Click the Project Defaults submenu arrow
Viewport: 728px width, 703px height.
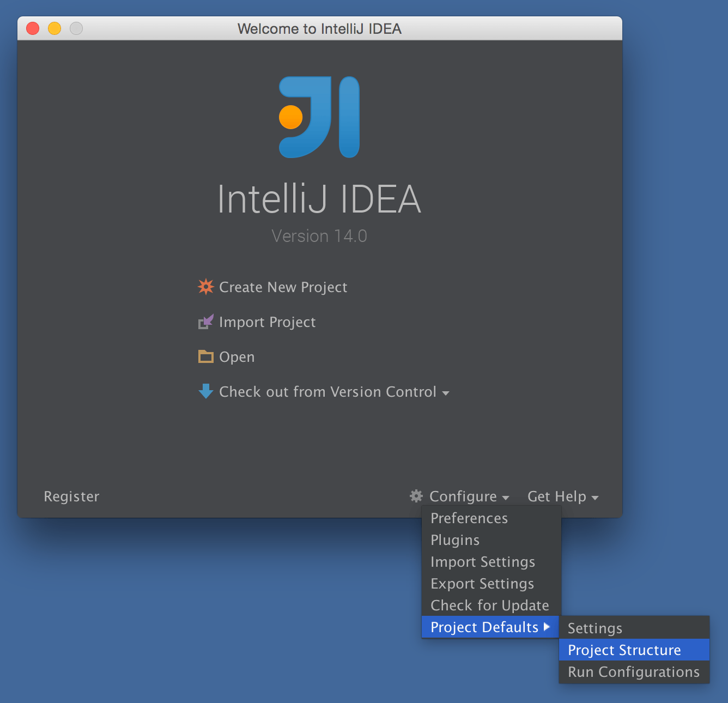(547, 627)
